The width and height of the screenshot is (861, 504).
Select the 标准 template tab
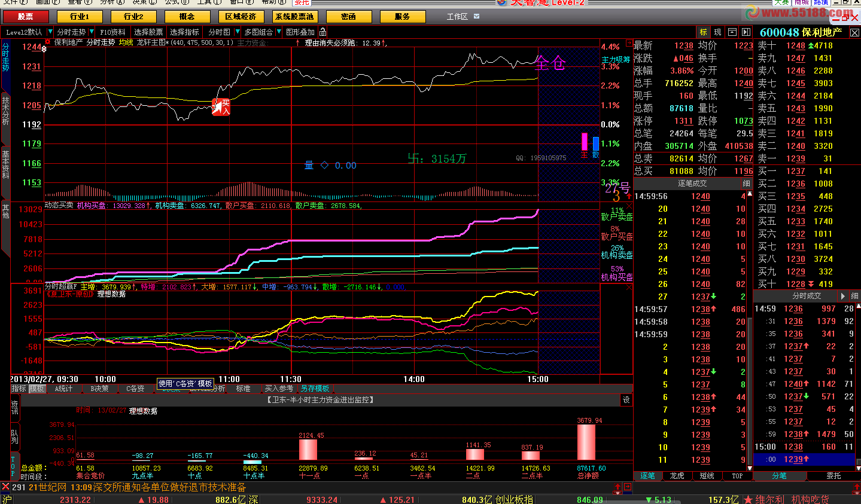(x=243, y=389)
